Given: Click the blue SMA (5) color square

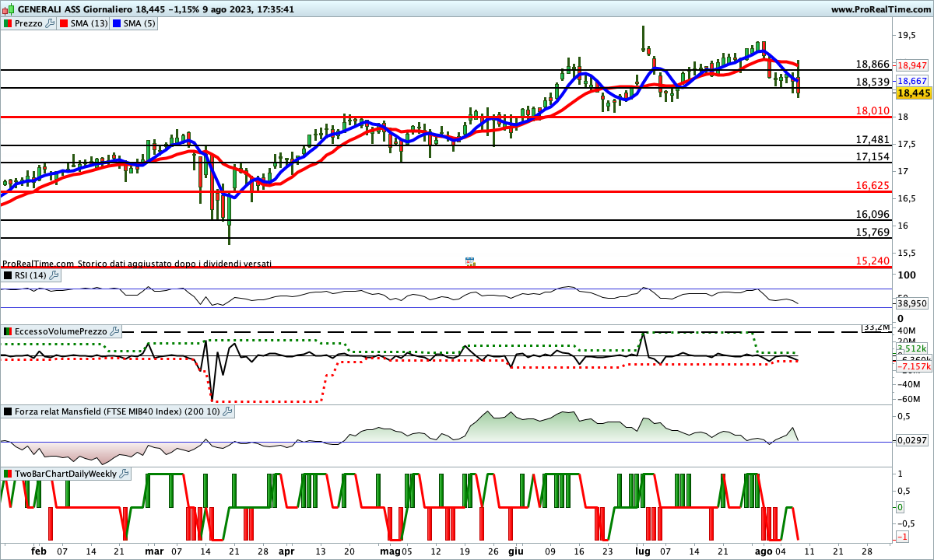Looking at the screenshot, I should [x=118, y=23].
